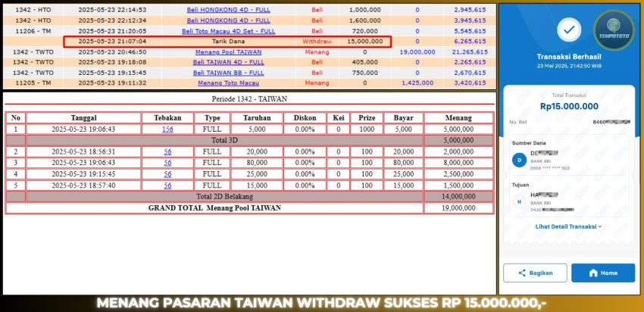Image resolution: width=644 pixels, height=312 pixels.
Task: Click the Menang column header
Action: click(x=458, y=118)
